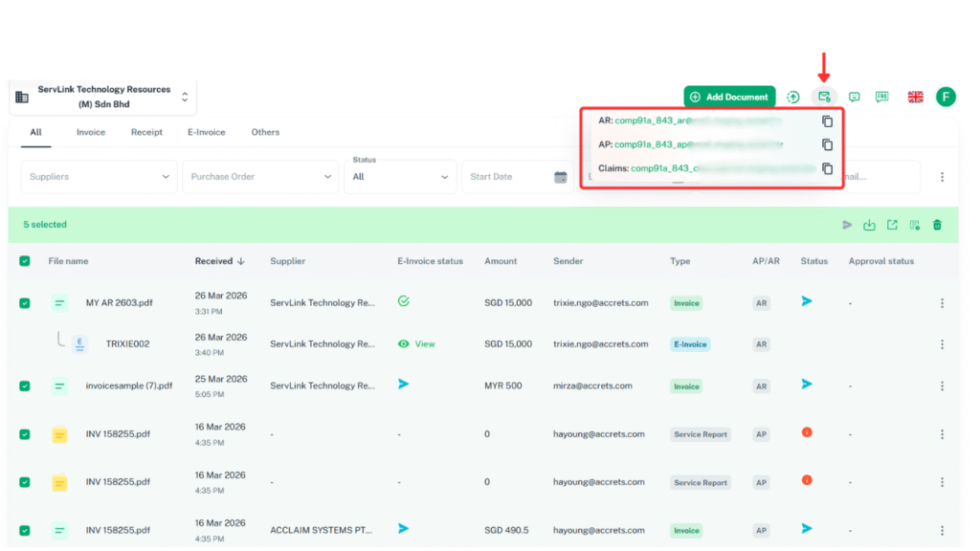The width and height of the screenshot is (980, 551).
Task: Switch language via the UK flag
Action: [x=915, y=97]
